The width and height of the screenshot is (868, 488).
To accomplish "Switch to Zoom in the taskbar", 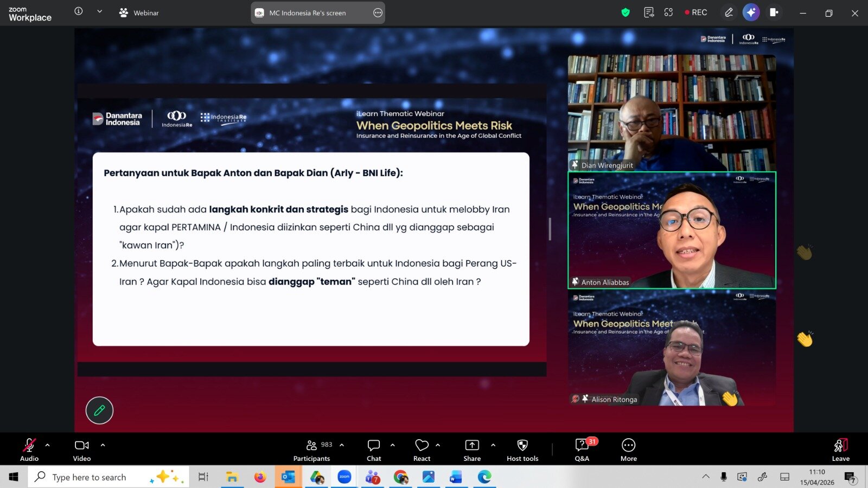I will coord(344,477).
